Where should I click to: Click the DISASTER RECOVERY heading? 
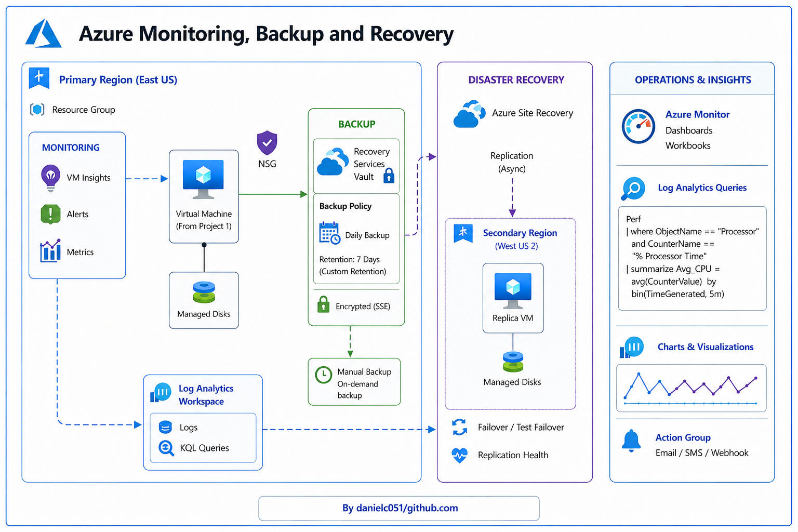point(516,79)
